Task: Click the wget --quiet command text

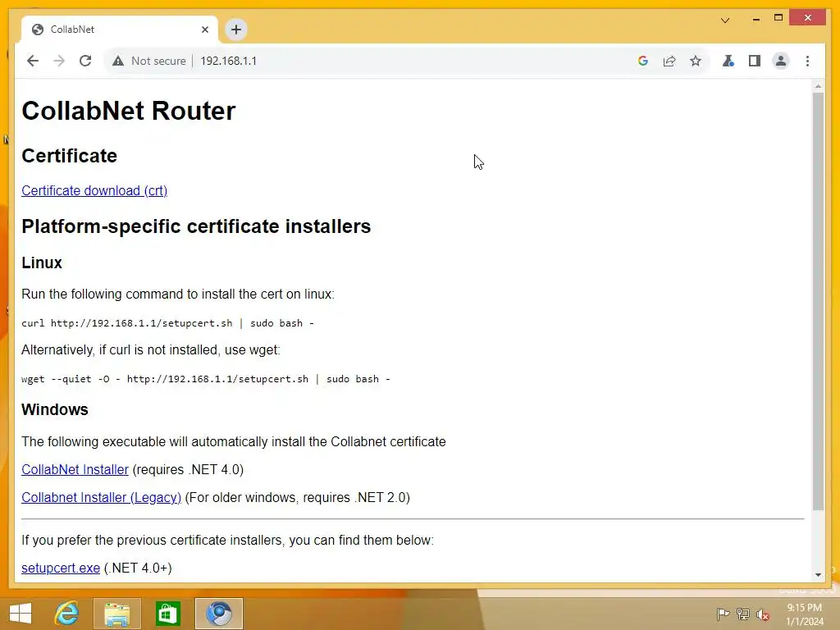Action: pyautogui.click(x=206, y=379)
